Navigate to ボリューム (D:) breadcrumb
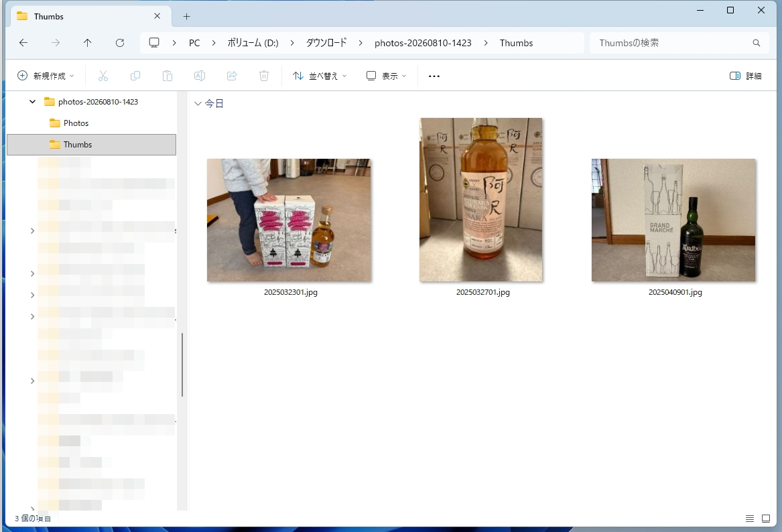The width and height of the screenshot is (782, 532). pos(253,43)
